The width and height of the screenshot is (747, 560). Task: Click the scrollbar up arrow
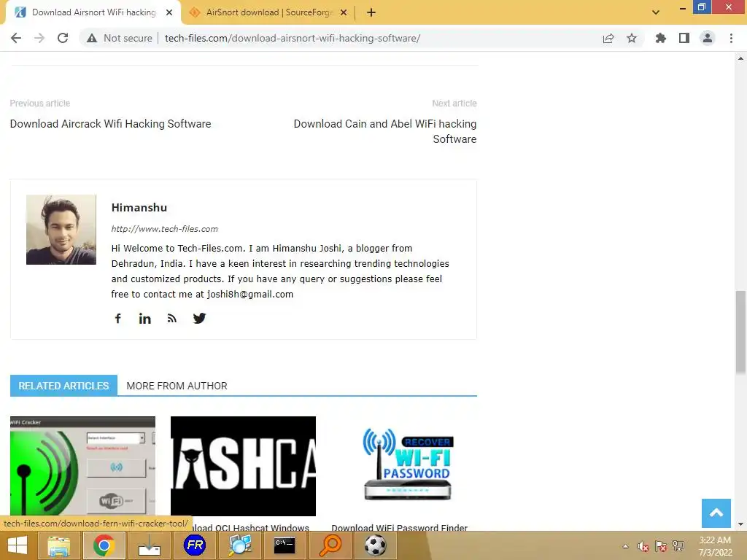click(740, 58)
